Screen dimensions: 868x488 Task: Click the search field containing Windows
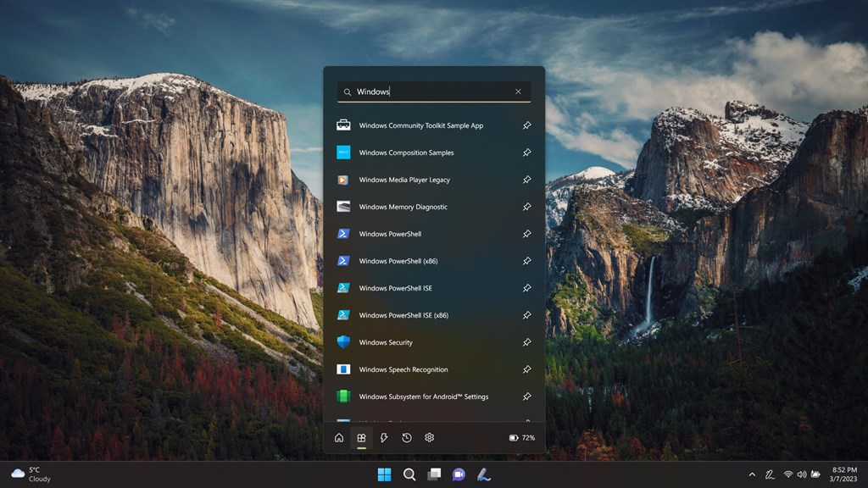coord(434,91)
